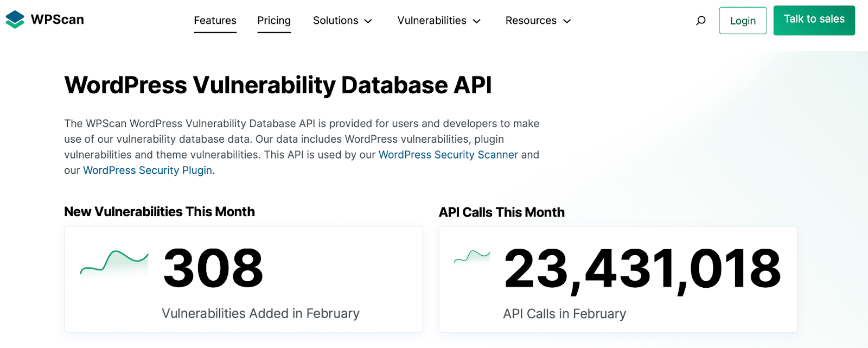The width and height of the screenshot is (868, 348).
Task: Open the search magnifier icon
Action: pos(701,21)
